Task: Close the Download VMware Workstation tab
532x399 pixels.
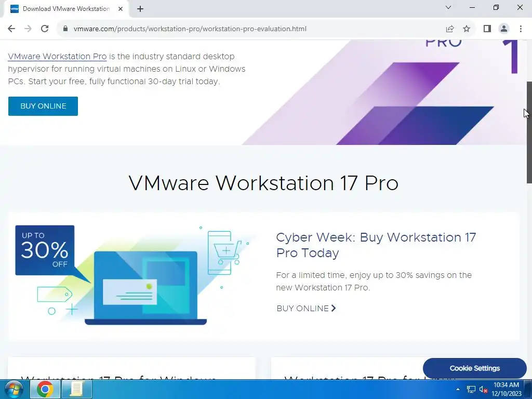Action: point(121,9)
